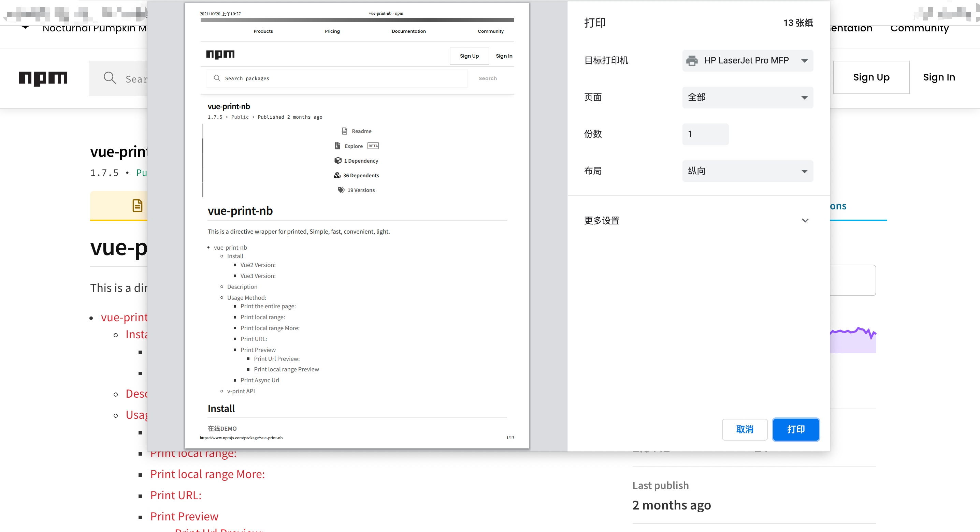
Task: Open the layout dropdown set to 纵向
Action: click(748, 171)
